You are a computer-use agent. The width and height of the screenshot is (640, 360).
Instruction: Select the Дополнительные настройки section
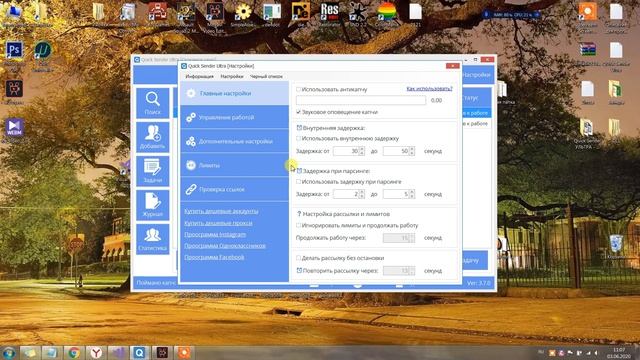coord(234,141)
